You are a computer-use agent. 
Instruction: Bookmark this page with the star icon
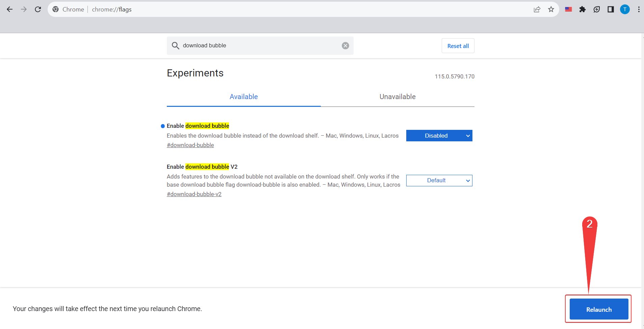tap(551, 9)
